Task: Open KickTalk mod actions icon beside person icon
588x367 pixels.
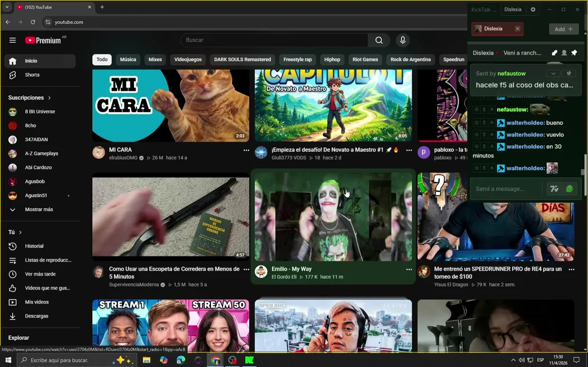Action: point(554,53)
